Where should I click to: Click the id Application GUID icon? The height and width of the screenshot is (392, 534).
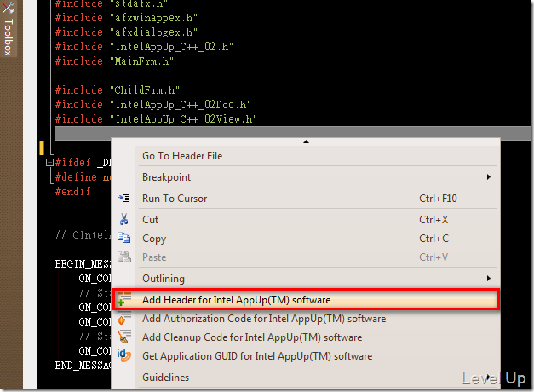pyautogui.click(x=124, y=355)
